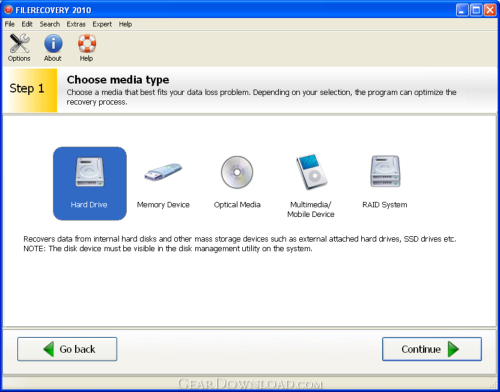The width and height of the screenshot is (500, 392).
Task: Click the FILERECOVERY 2010 title bar icon
Action: (x=8, y=10)
